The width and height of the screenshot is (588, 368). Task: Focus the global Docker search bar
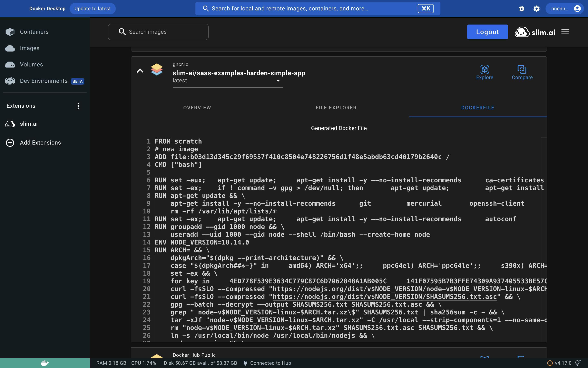[x=317, y=9]
